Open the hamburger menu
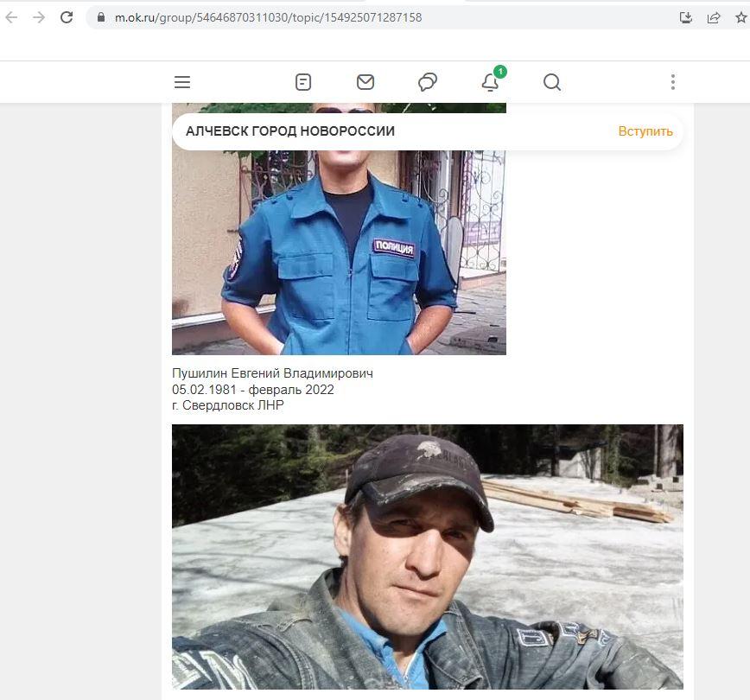The width and height of the screenshot is (750, 700). point(182,82)
